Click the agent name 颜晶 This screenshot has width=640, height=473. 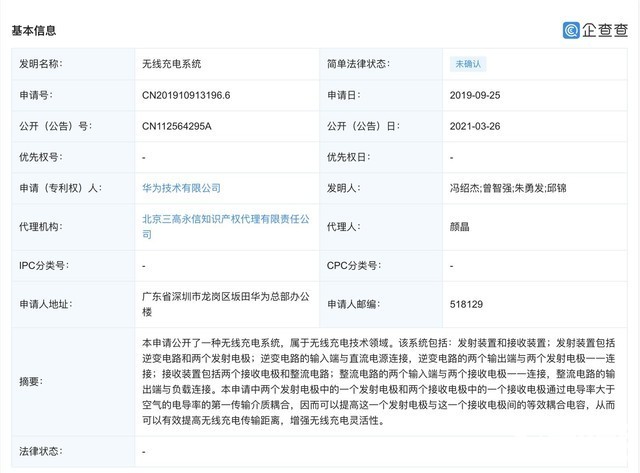tap(460, 227)
